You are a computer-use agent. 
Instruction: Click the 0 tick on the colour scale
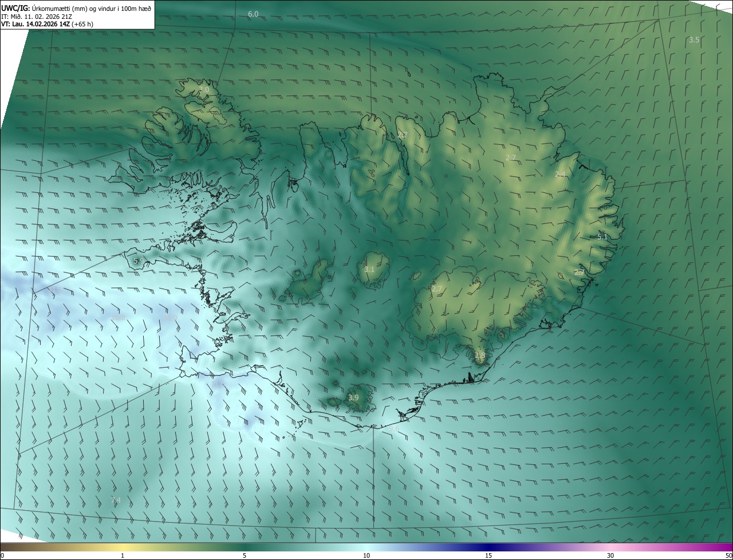click(x=2, y=555)
